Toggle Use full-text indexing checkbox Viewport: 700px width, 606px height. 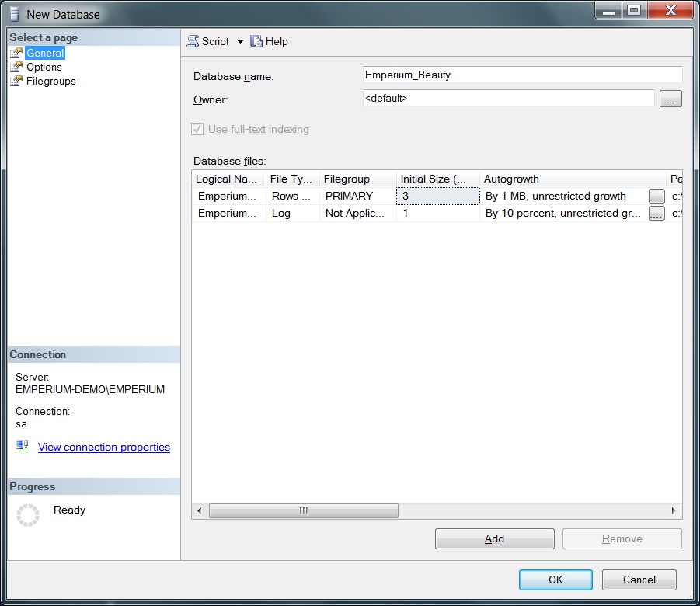pyautogui.click(x=197, y=130)
